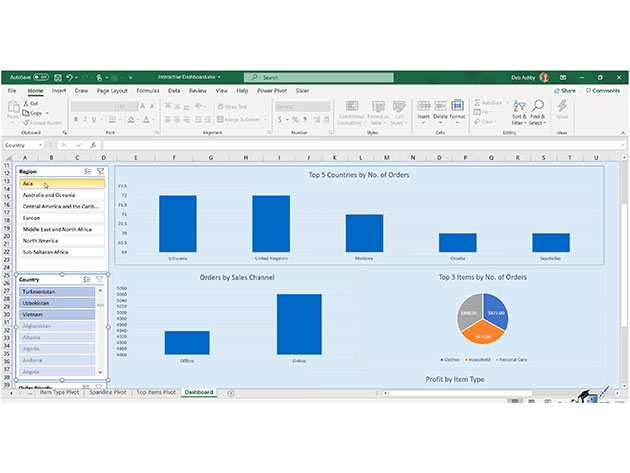Select Uzbekistan in Country slicer
Image resolution: width=630 pixels, height=473 pixels.
click(x=57, y=303)
